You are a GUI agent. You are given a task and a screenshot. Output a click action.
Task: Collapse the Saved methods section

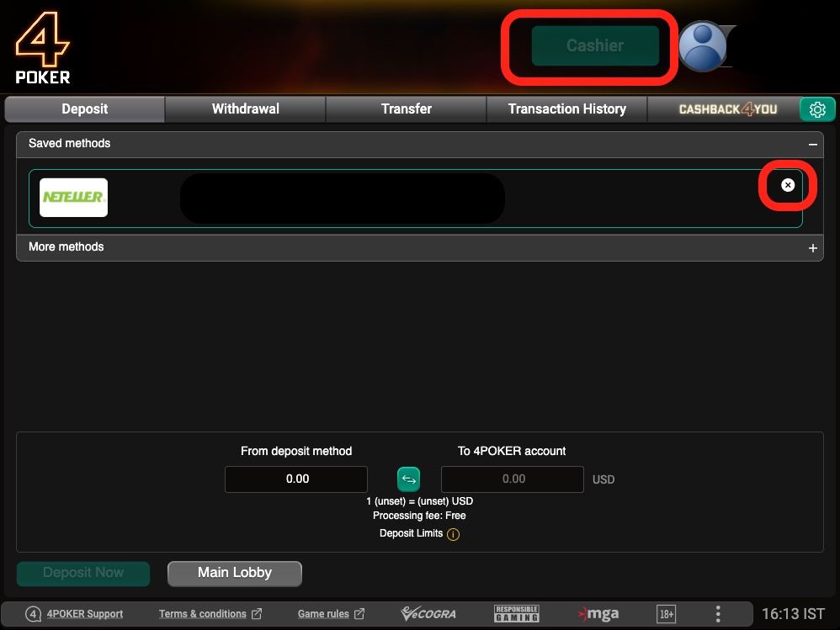pyautogui.click(x=812, y=144)
